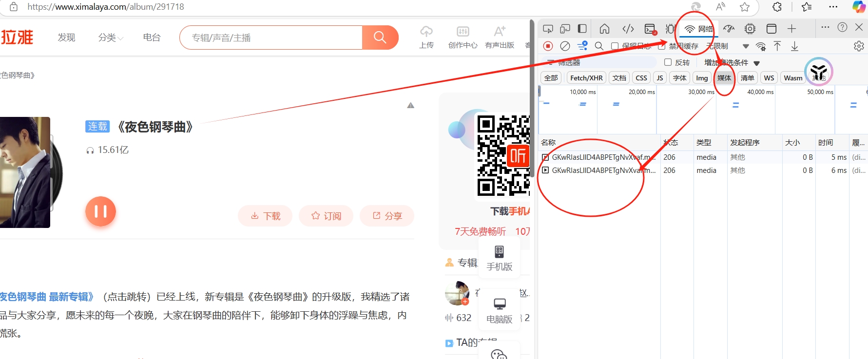Enable the 保留日志 checkbox
868x359 pixels.
click(x=615, y=46)
